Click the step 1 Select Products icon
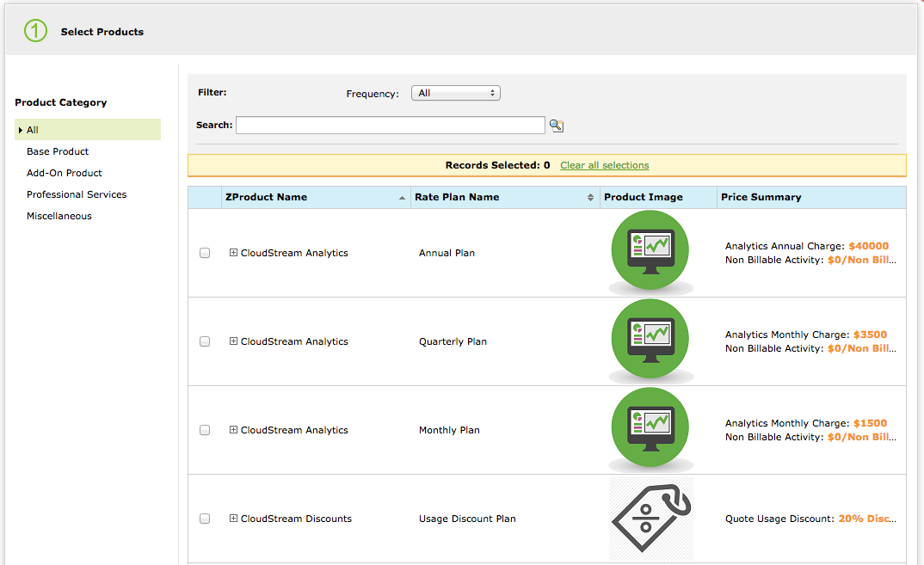924x565 pixels. pos(35,31)
